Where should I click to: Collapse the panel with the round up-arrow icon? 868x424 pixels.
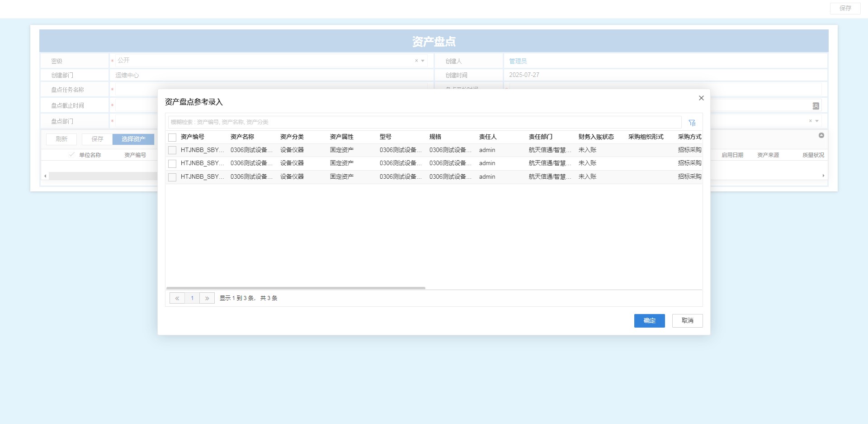821,135
